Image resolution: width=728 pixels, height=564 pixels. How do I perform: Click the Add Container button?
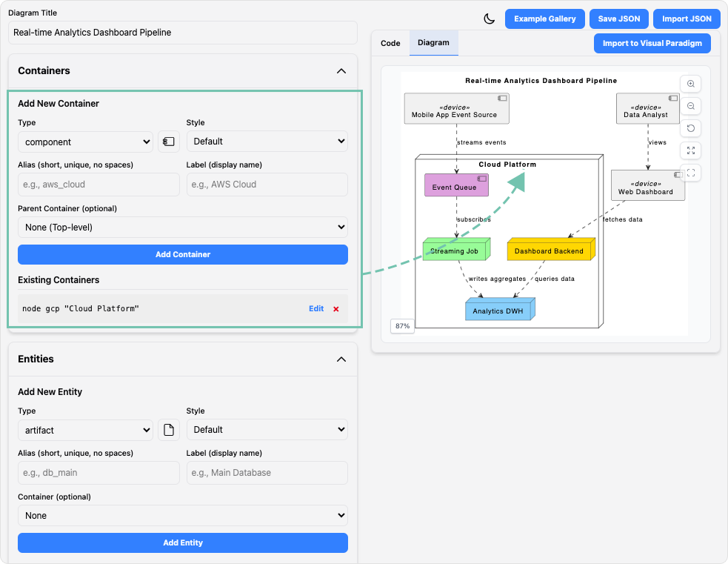tap(183, 255)
